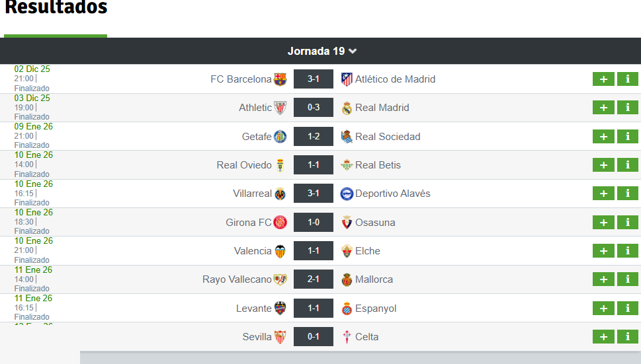Select the Resultados tab heading
This screenshot has height=364, width=641.
[x=56, y=7]
